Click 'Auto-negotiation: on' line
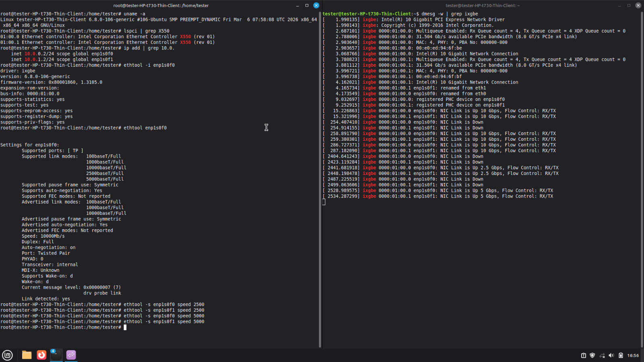The image size is (644, 362). [49, 248]
